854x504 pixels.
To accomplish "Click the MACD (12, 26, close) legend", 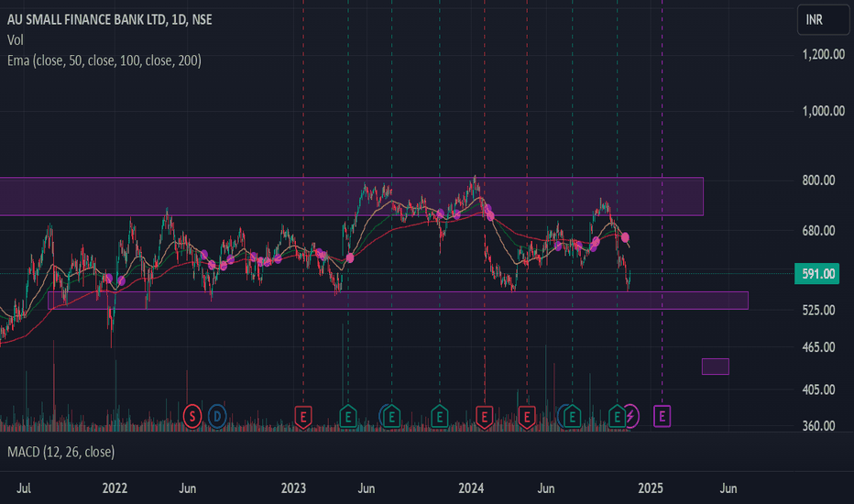I will [x=61, y=452].
